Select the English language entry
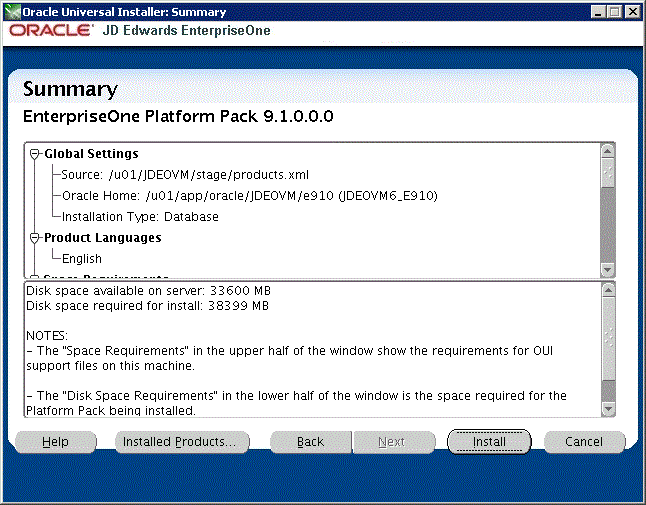646x505 pixels. [82, 259]
